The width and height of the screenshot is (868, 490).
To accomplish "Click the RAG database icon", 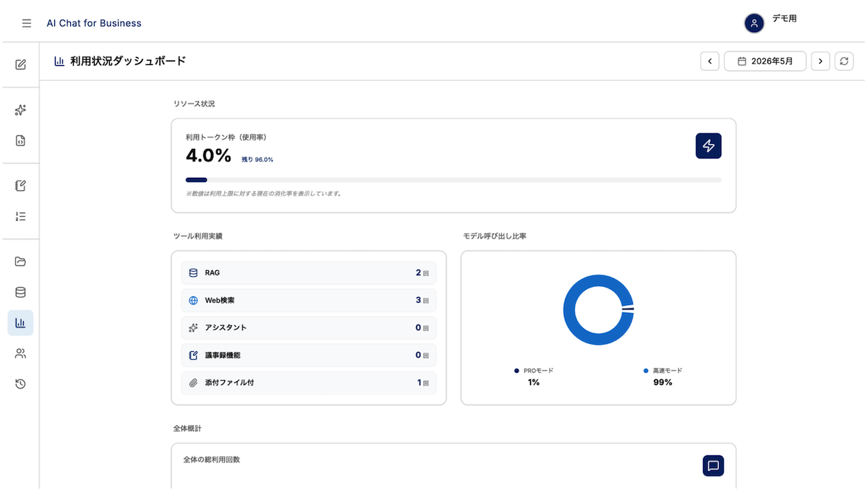I will pos(193,273).
